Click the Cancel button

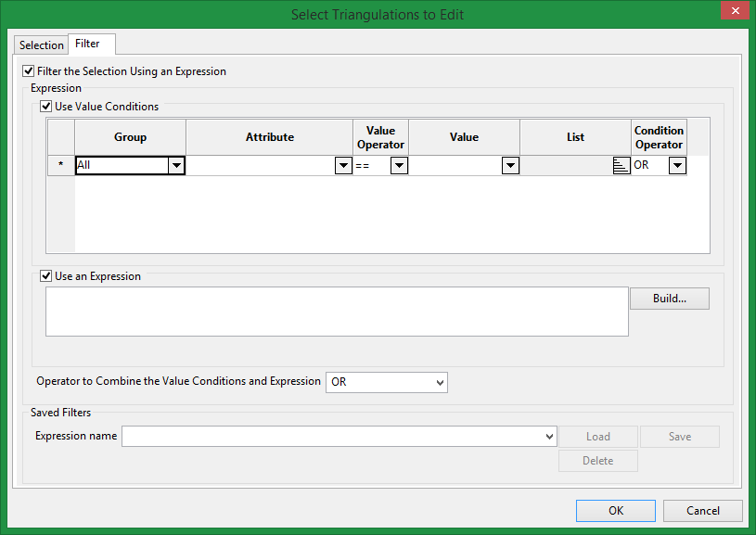coord(702,511)
